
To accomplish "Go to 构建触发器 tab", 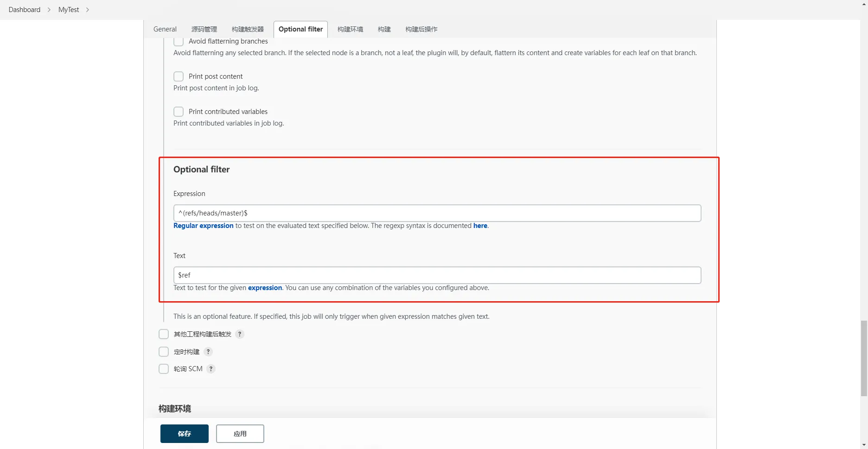I will [248, 29].
